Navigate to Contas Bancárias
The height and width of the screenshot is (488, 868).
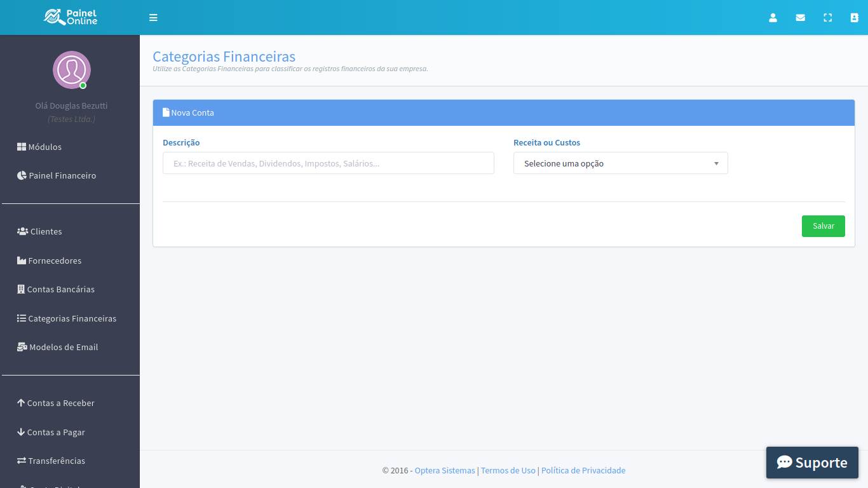pyautogui.click(x=55, y=289)
